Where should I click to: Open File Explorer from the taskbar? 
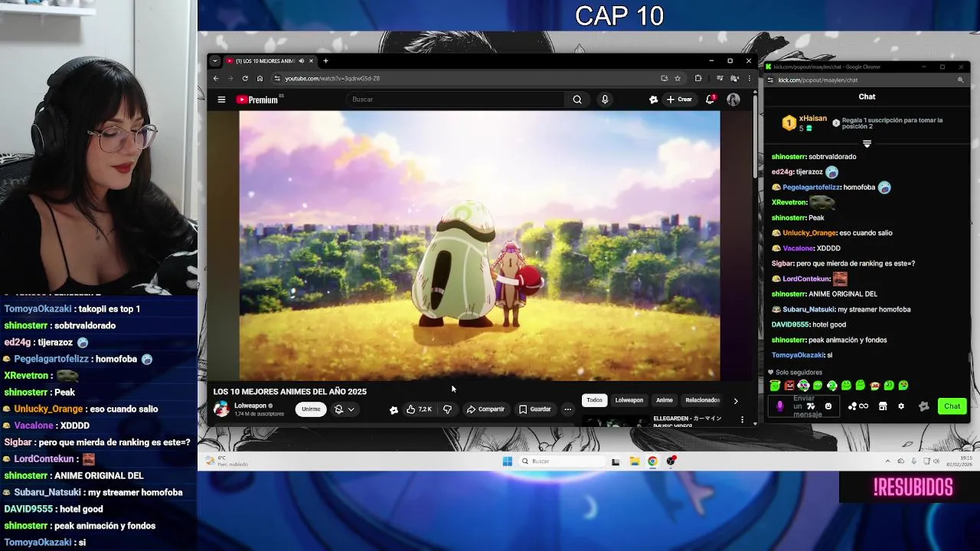tap(635, 461)
